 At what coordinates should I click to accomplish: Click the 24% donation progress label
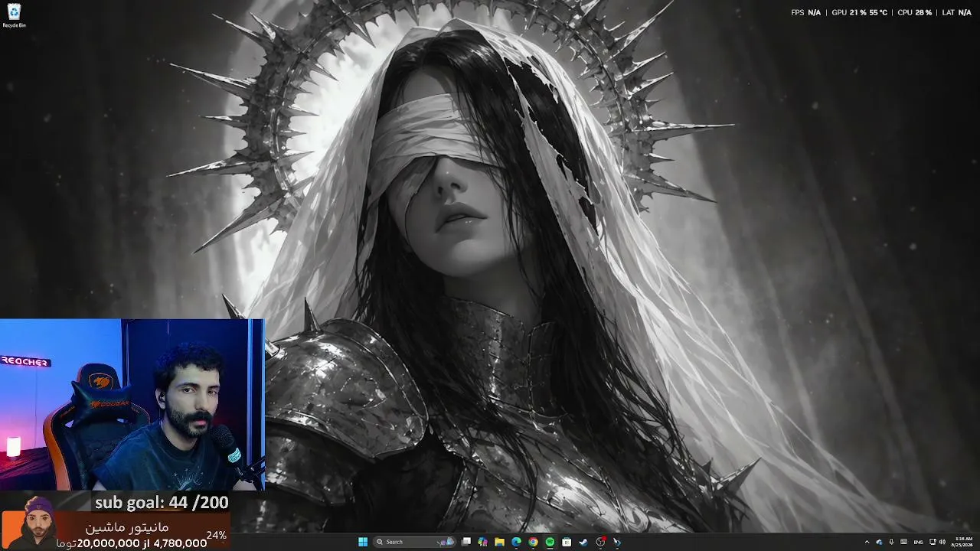(x=217, y=535)
